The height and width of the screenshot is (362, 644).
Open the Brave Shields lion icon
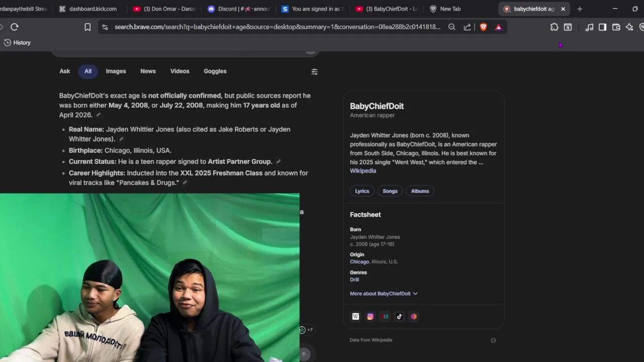[484, 27]
